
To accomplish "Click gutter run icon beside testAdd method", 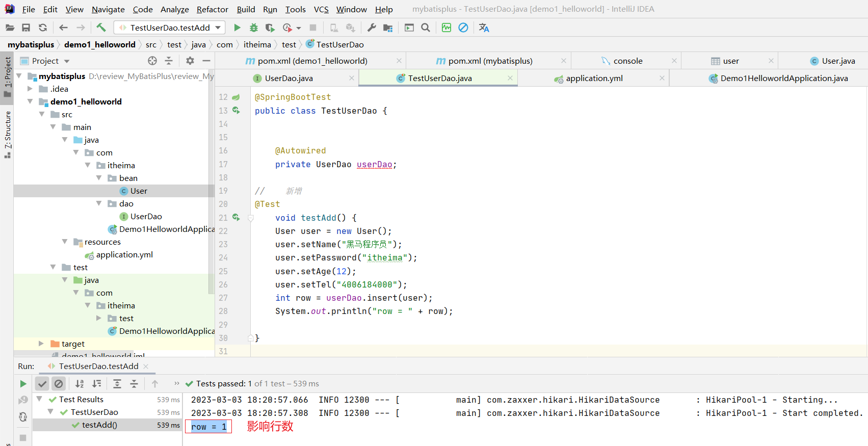I will [236, 218].
